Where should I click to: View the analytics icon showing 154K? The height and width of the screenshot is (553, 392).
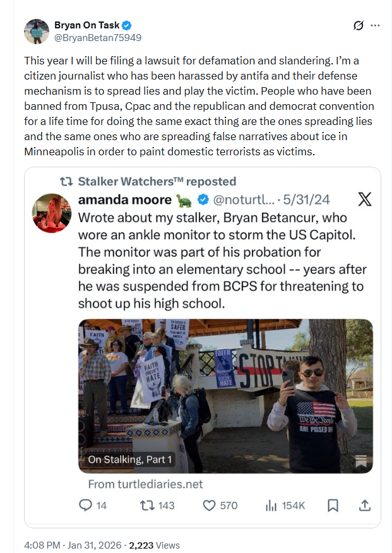tap(272, 505)
